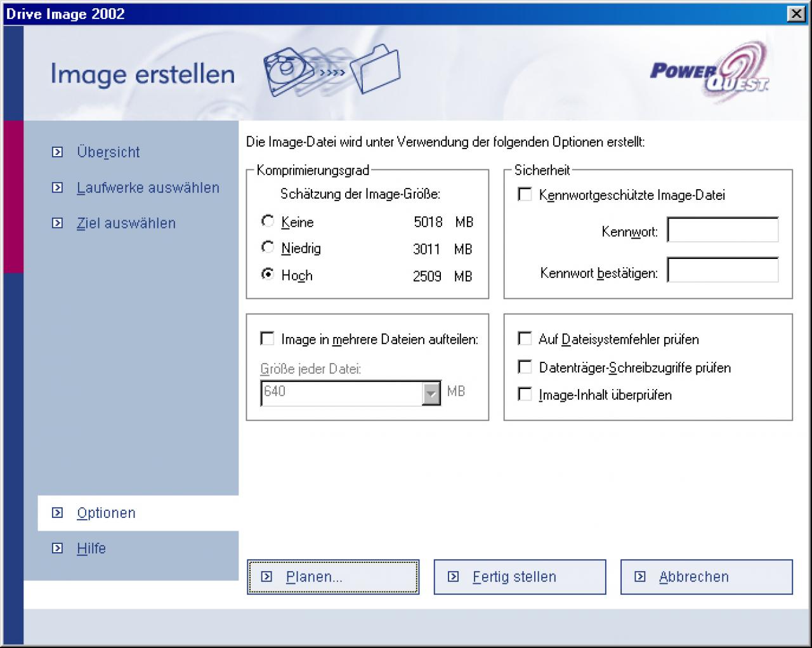Viewport: 812px width, 648px height.
Task: Click the Größe jeder Datei label
Action: coord(311,369)
